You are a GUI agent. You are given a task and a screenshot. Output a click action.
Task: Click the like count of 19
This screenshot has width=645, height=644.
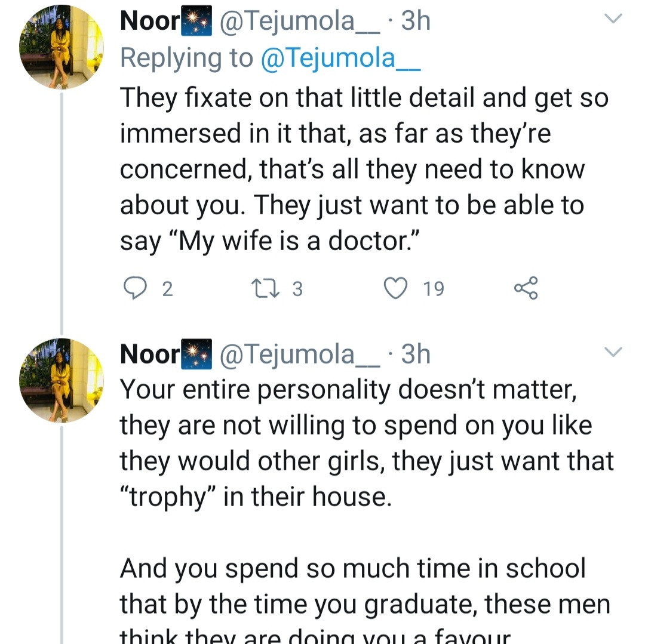[x=434, y=289]
